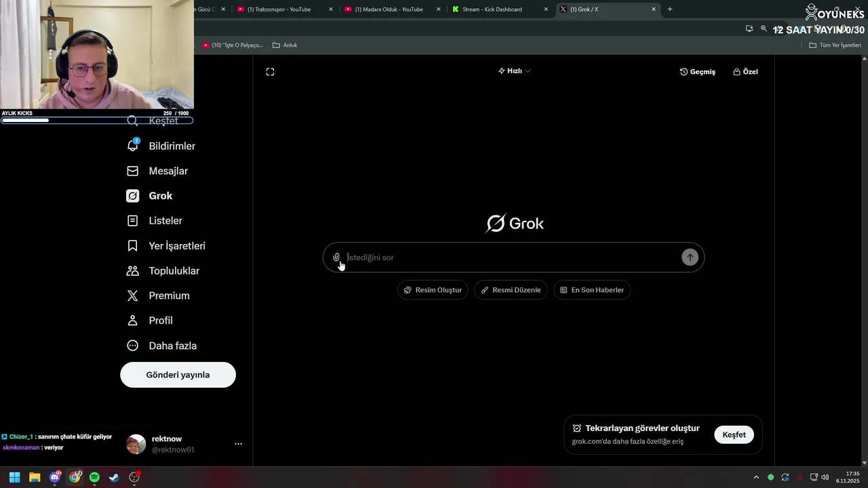
Task: Open Geçmiş history button
Action: (x=698, y=72)
